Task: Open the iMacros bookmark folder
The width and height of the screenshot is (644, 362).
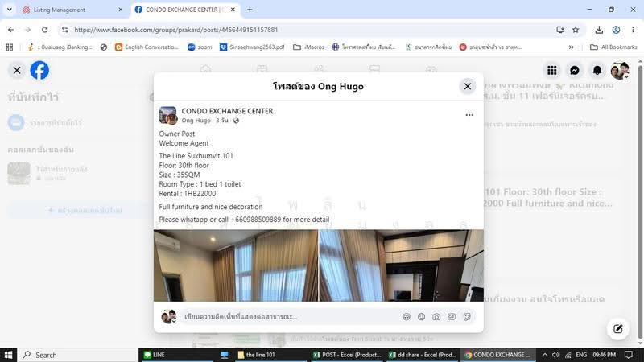Action: (x=309, y=47)
